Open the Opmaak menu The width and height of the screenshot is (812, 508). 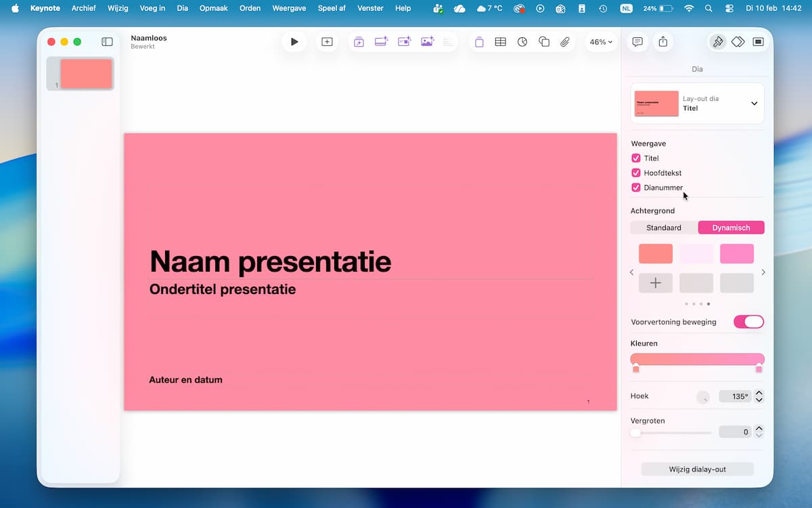pos(213,8)
